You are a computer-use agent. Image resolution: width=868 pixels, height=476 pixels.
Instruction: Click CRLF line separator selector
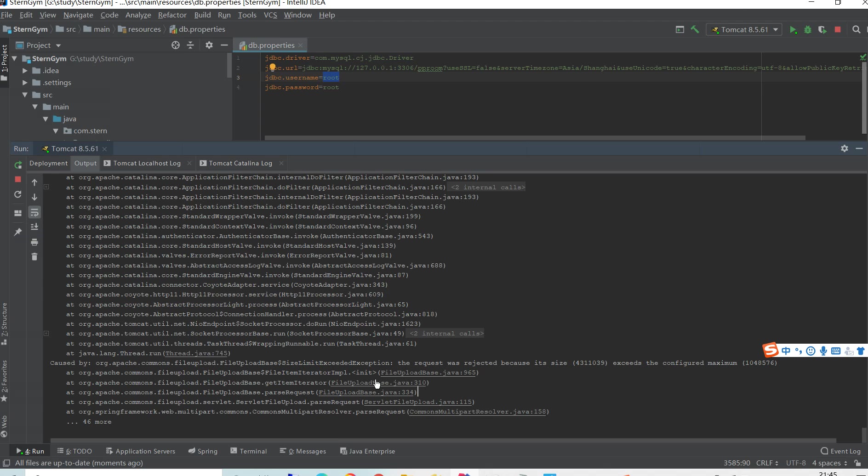pos(767,463)
